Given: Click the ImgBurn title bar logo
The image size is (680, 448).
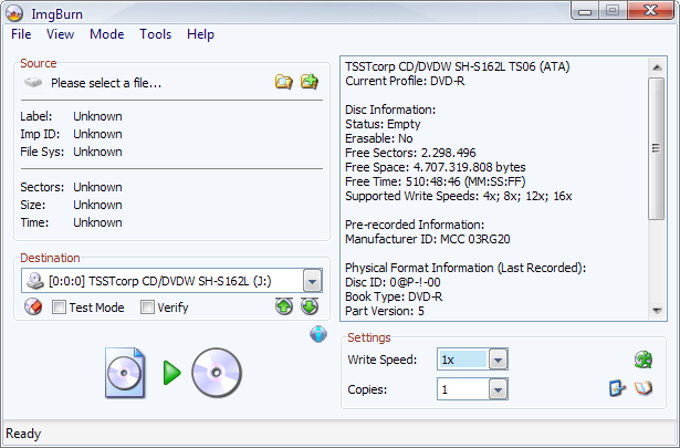Looking at the screenshot, I should click(x=14, y=13).
